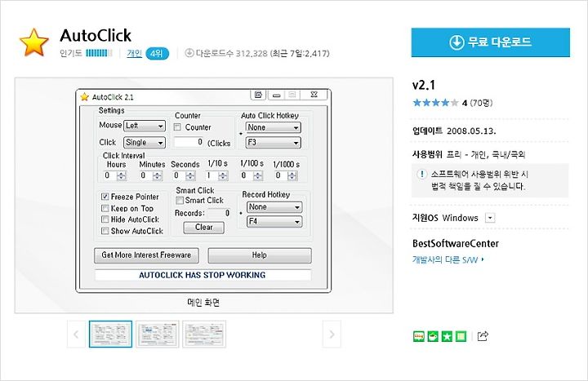Click the download count arrow icon
The height and width of the screenshot is (381, 588).
pyautogui.click(x=189, y=53)
